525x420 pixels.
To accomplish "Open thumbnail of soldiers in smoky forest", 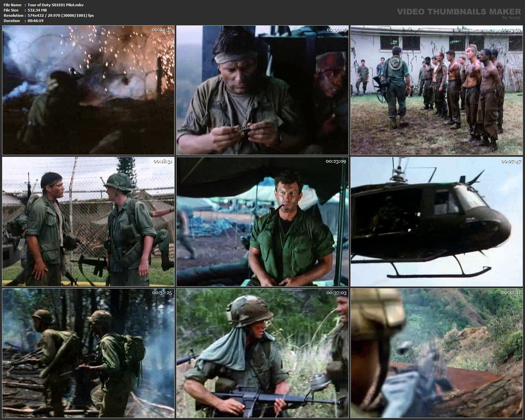I will 88,353.
